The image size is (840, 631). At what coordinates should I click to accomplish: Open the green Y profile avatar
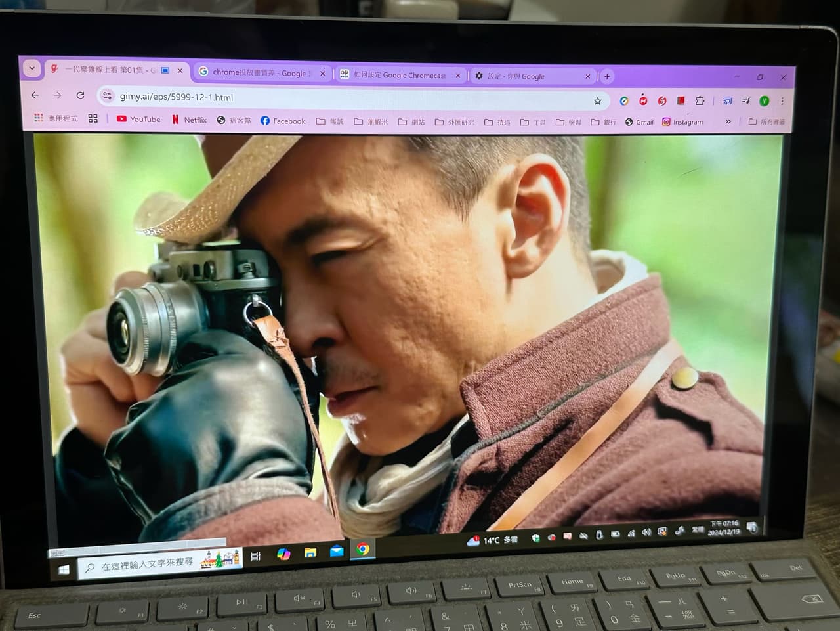tap(764, 101)
